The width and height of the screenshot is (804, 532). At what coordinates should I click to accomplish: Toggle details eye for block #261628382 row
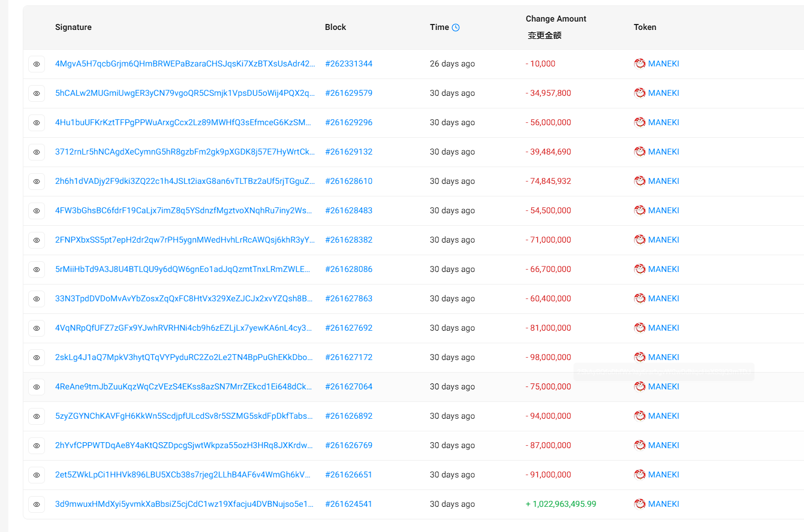pyautogui.click(x=37, y=240)
